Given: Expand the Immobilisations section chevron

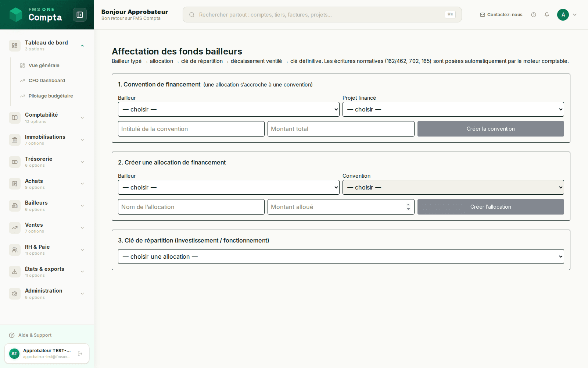Looking at the screenshot, I should 82,140.
